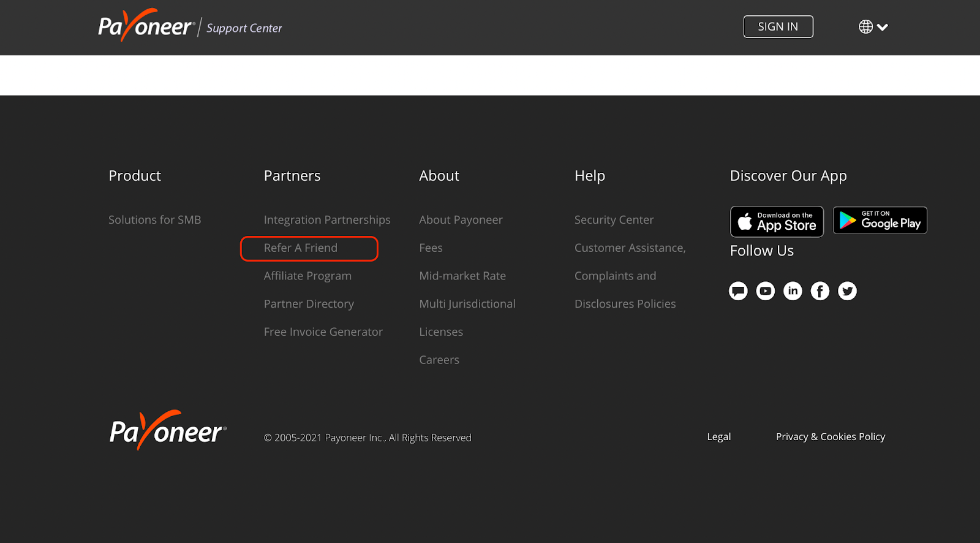
Task: Open the language globe icon
Action: 865,27
